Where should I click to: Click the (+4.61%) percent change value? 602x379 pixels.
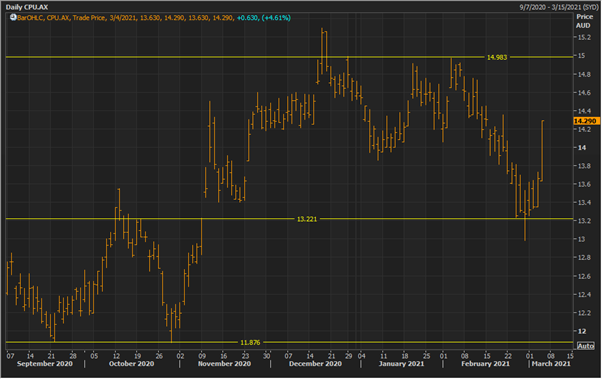pos(276,18)
